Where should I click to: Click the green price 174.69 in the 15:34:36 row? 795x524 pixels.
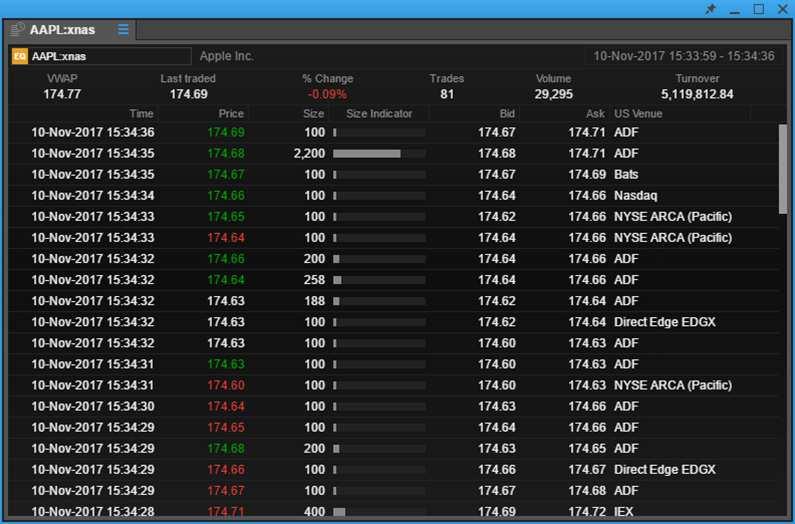click(226, 132)
